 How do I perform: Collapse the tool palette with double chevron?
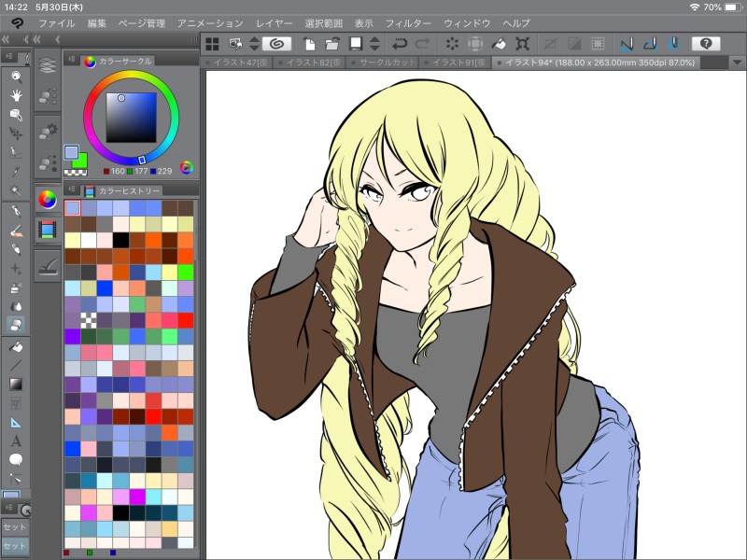[7, 39]
